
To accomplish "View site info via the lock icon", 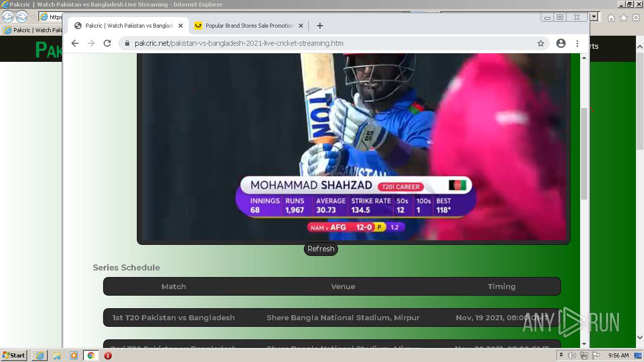I will click(x=127, y=43).
